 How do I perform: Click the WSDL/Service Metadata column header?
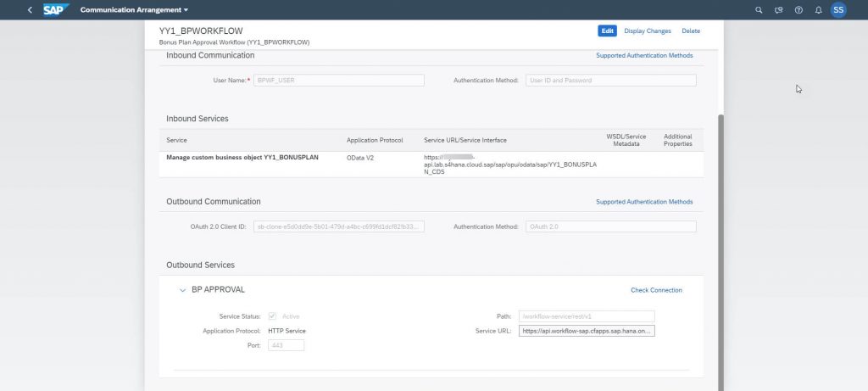[x=626, y=140]
